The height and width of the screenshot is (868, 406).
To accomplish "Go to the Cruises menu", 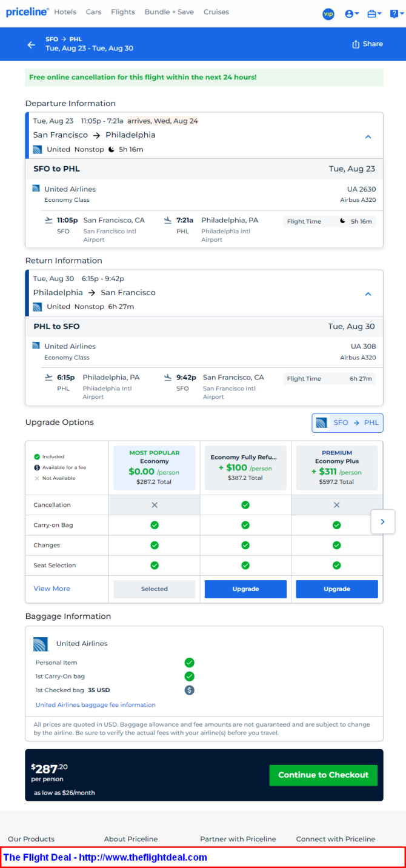I will coord(216,12).
